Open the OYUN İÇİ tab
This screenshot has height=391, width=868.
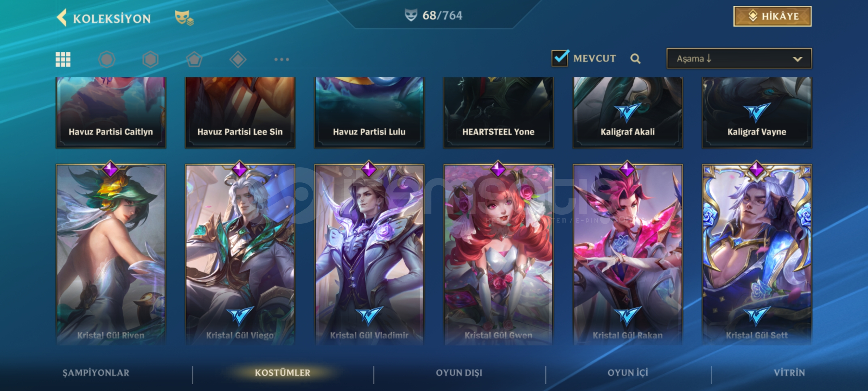[x=628, y=373]
